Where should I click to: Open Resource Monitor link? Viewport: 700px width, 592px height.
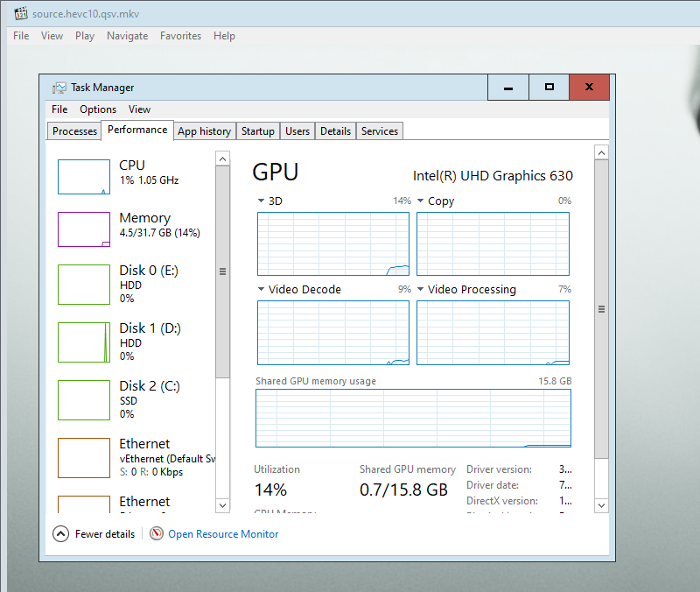pyautogui.click(x=223, y=533)
